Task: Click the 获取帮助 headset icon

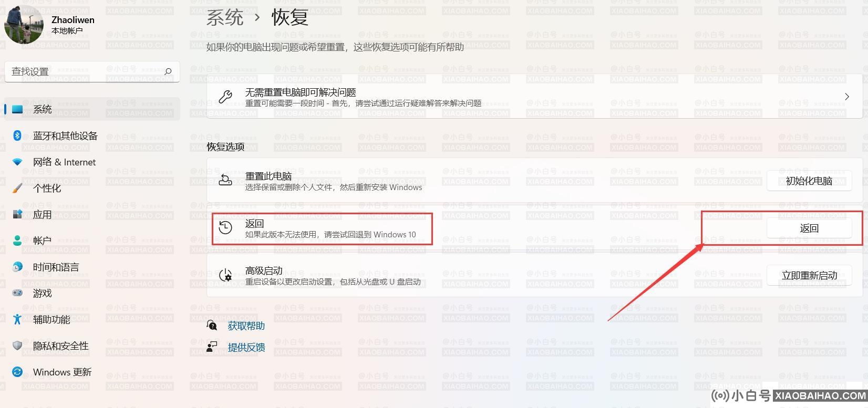Action: tap(212, 326)
